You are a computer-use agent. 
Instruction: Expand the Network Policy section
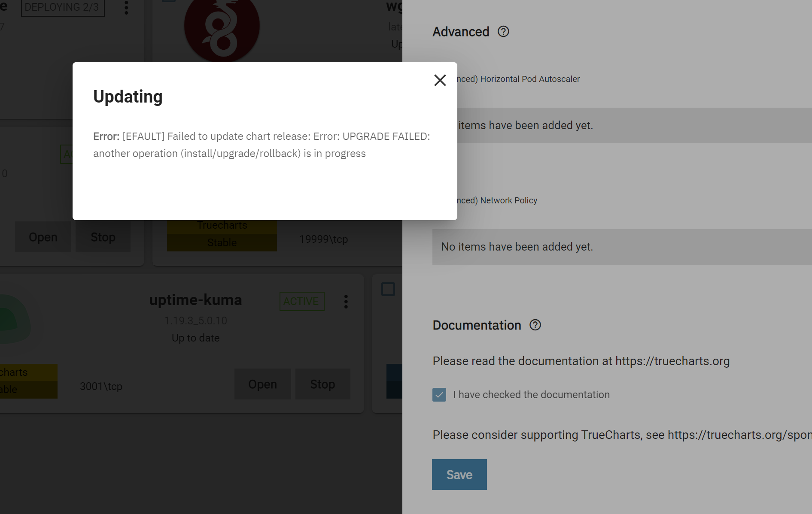[x=497, y=200]
